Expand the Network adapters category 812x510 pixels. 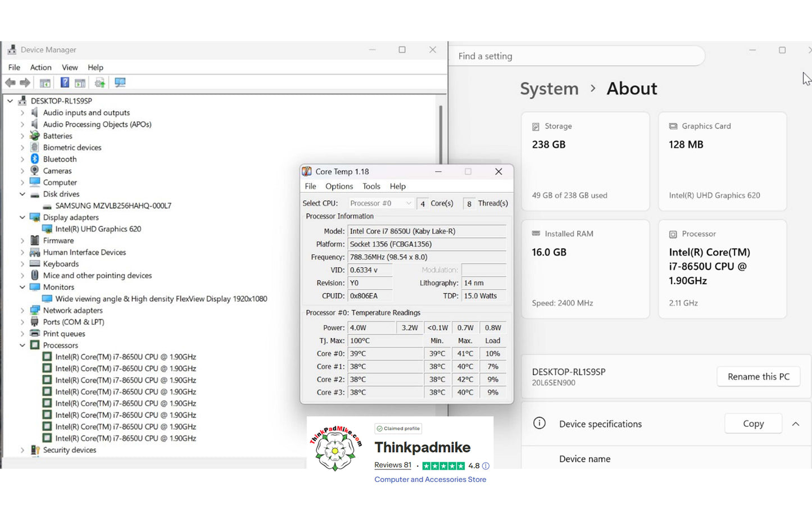[x=22, y=310]
